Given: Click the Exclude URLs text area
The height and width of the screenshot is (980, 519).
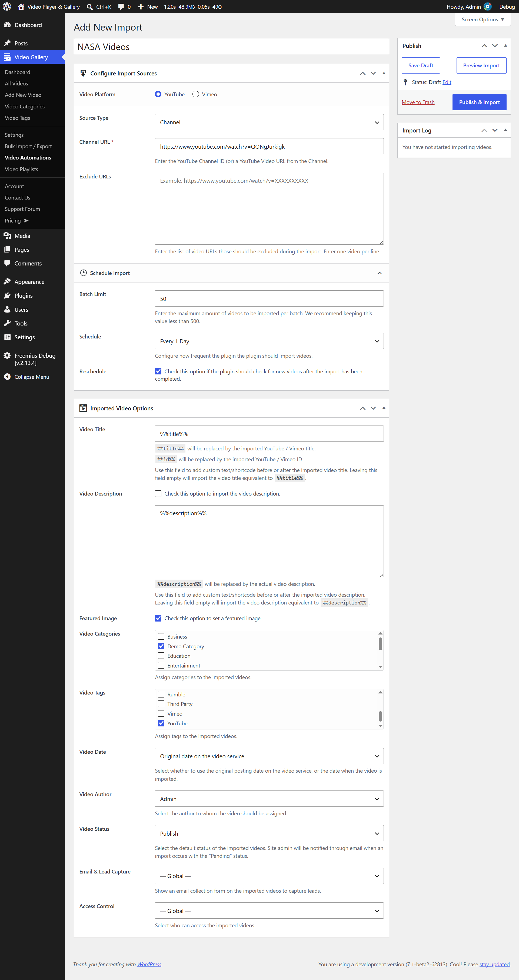Looking at the screenshot, I should pyautogui.click(x=270, y=208).
